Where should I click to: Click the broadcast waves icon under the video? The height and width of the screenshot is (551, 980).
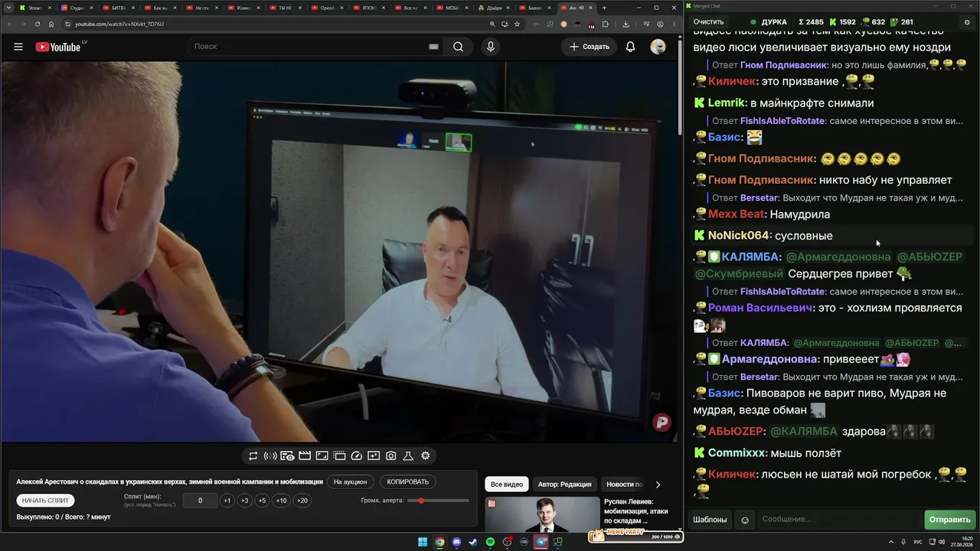270,455
